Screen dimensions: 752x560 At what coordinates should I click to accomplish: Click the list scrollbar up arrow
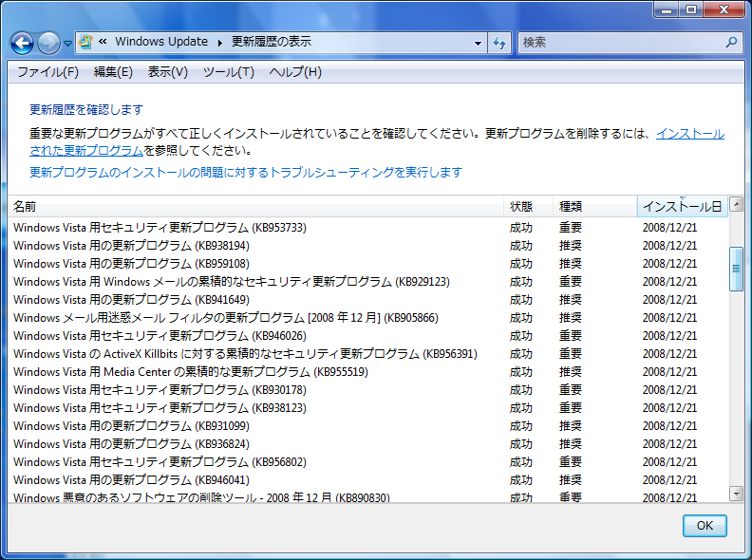point(736,205)
